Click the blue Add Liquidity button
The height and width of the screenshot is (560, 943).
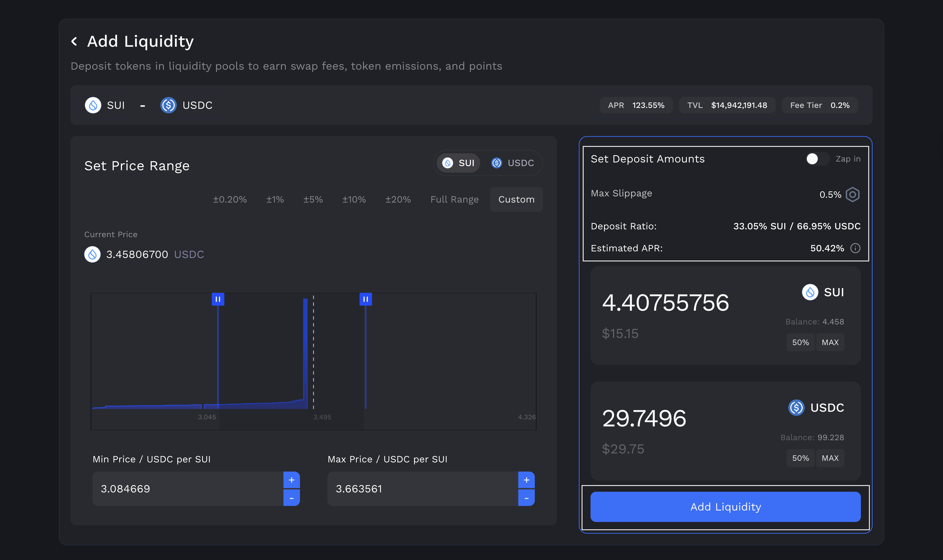point(725,507)
